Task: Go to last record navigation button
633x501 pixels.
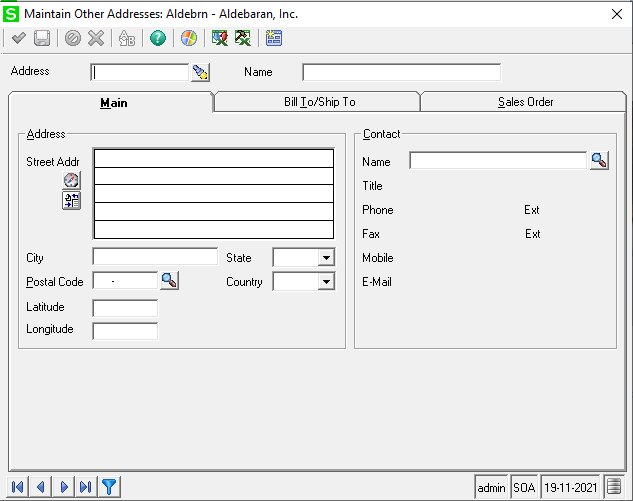Action: click(x=86, y=487)
